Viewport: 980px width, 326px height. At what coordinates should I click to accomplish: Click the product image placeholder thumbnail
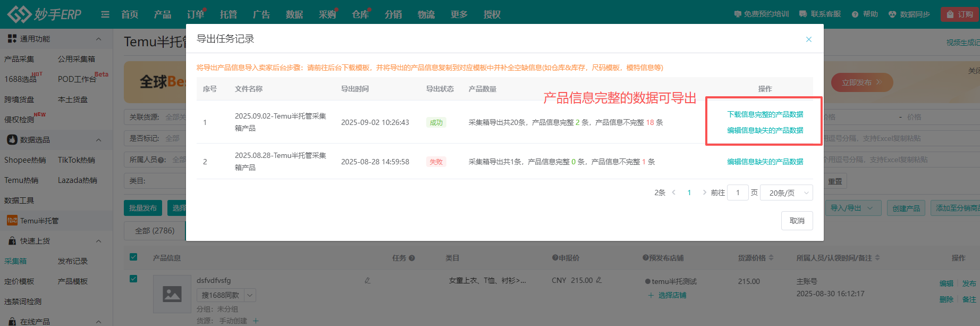[x=172, y=294]
